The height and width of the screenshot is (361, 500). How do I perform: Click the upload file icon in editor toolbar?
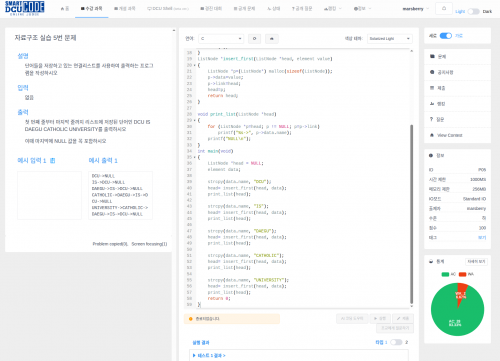[272, 39]
